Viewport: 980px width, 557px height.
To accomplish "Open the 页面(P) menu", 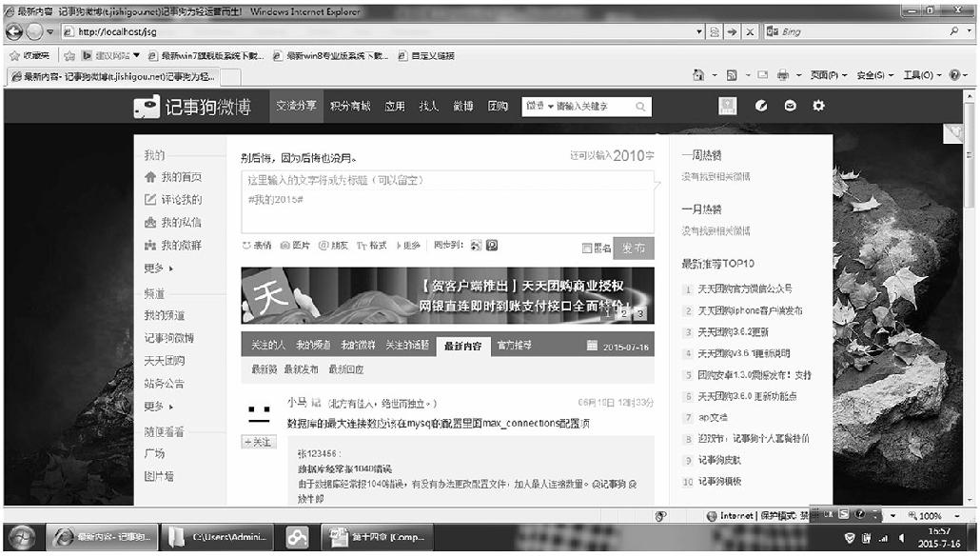I will pyautogui.click(x=828, y=75).
